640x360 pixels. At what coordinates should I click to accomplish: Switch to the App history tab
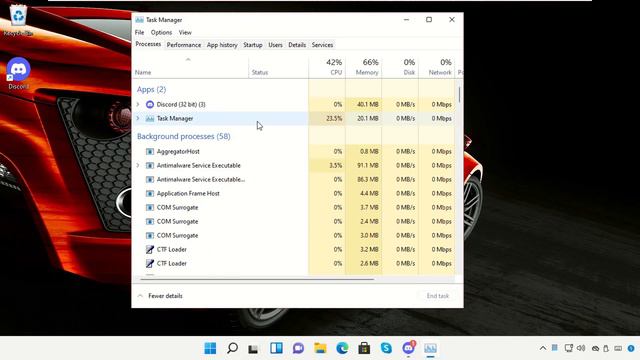click(x=222, y=45)
